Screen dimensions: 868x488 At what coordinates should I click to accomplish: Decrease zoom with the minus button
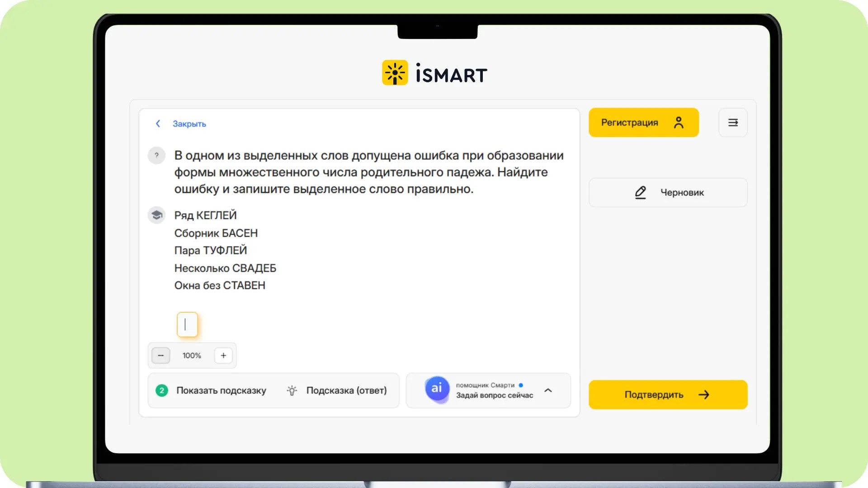point(160,356)
